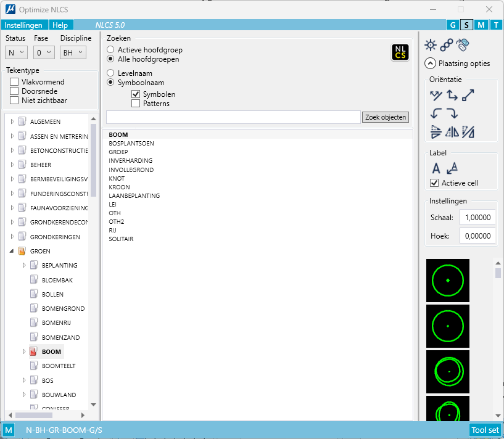Click the plain letter A label icon
This screenshot has height=439, width=504.
tap(436, 168)
